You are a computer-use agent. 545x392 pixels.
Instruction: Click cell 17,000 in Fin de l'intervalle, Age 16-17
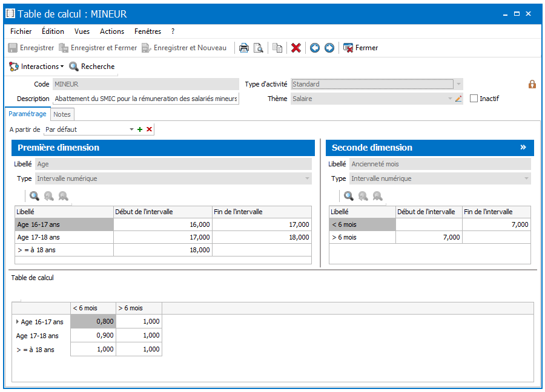[x=262, y=224]
